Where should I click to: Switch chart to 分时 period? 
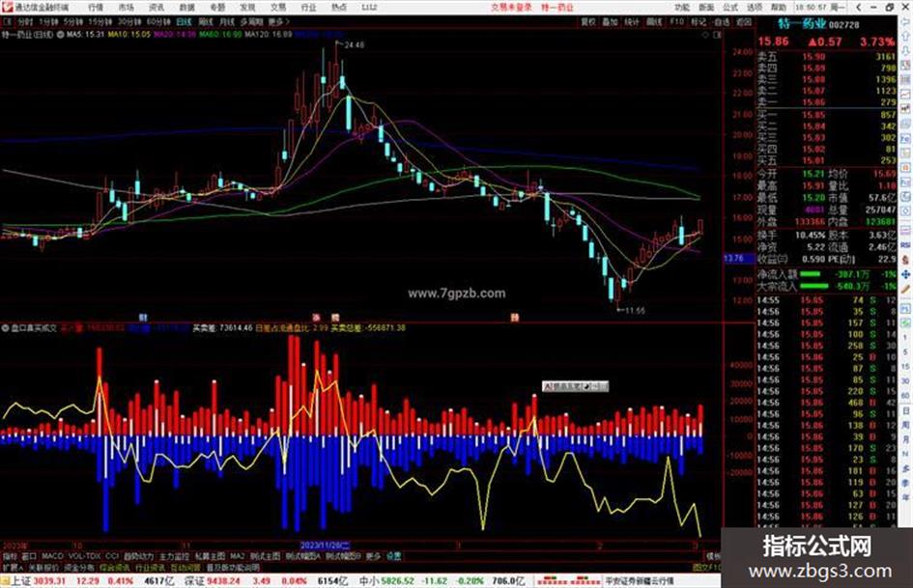25,21
